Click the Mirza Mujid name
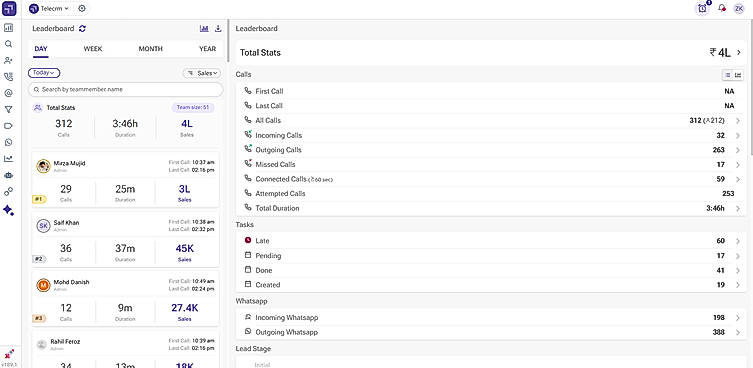Screen dimensions: 753x368 (69, 163)
